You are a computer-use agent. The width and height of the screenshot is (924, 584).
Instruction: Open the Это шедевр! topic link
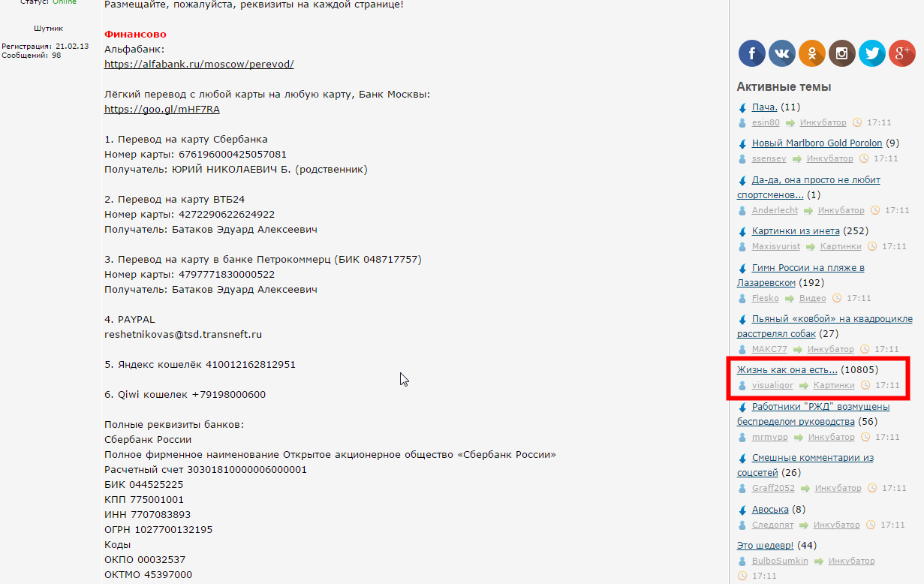(x=765, y=546)
